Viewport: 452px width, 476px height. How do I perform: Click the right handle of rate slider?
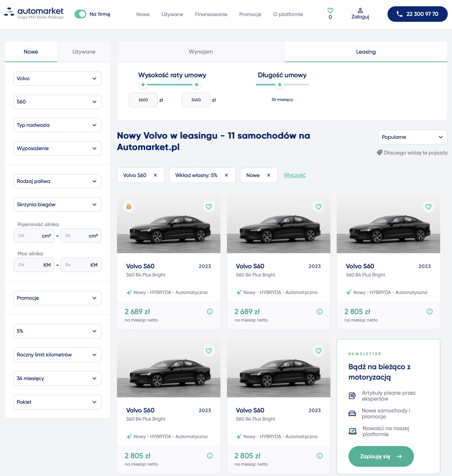(x=197, y=85)
